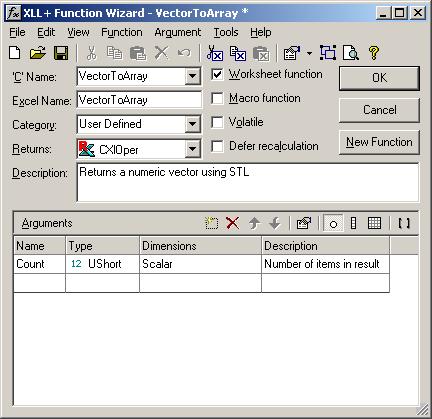Expand the Returns type dropdown
Screen dimensions: 432x419
(192, 148)
